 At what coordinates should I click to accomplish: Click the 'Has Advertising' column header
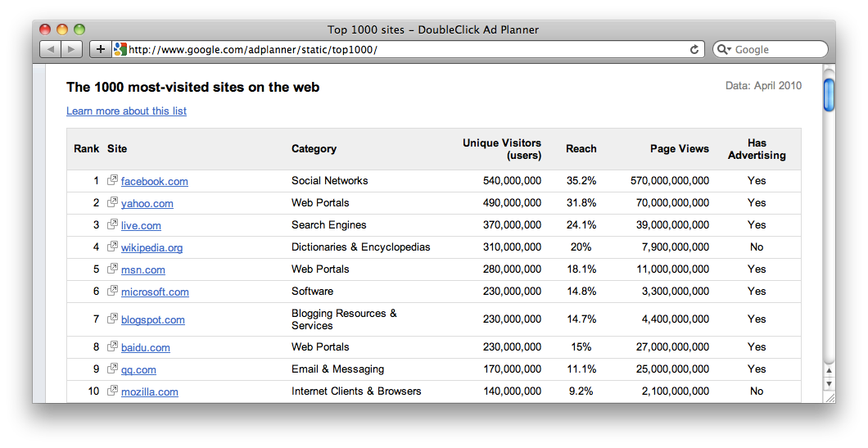coord(757,149)
